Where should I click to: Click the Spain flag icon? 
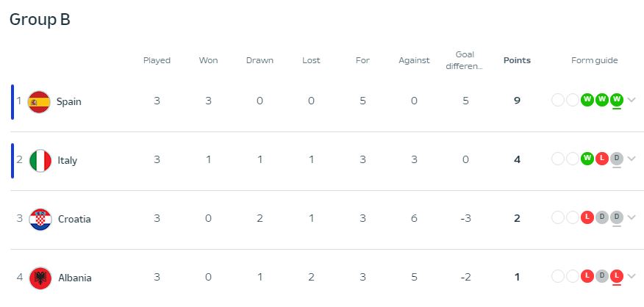pos(39,101)
